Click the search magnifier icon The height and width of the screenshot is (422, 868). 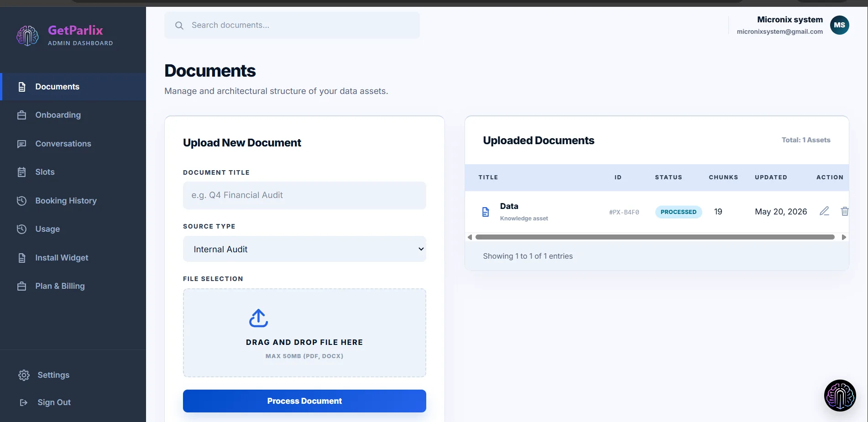coord(179,26)
